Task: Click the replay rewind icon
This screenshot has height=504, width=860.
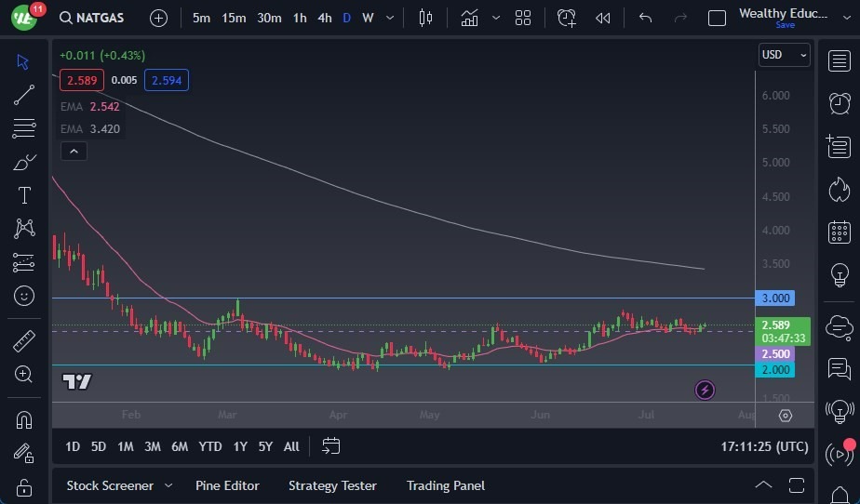Action: (x=603, y=18)
